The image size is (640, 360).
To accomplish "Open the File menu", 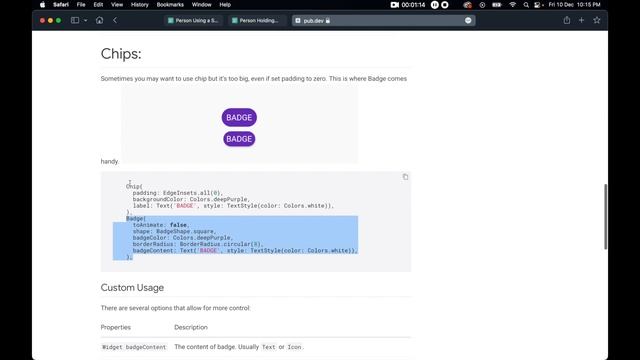I will coord(81,5).
